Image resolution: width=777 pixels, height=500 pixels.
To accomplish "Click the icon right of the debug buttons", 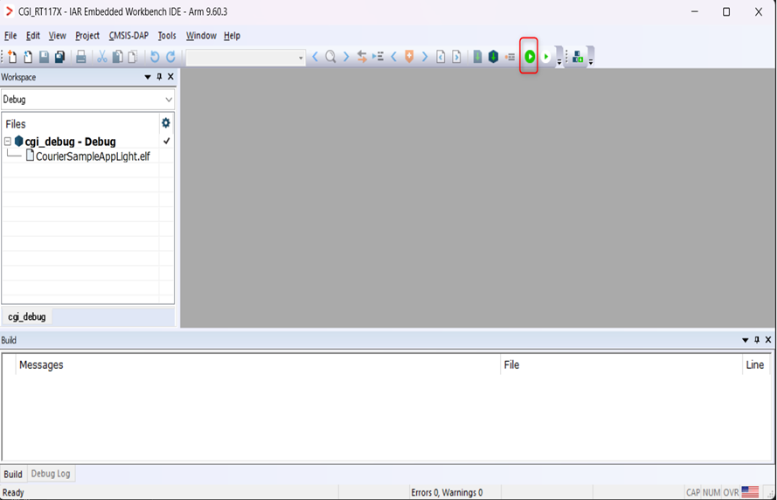I will 578,57.
